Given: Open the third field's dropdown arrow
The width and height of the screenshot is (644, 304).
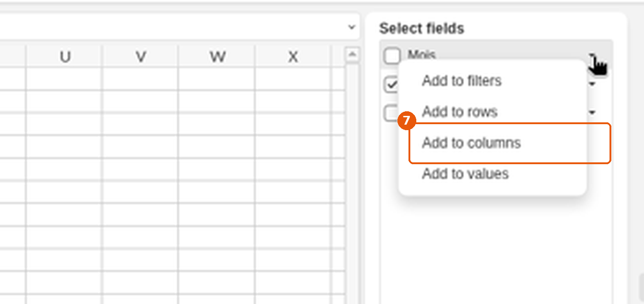Looking at the screenshot, I should pyautogui.click(x=592, y=112).
